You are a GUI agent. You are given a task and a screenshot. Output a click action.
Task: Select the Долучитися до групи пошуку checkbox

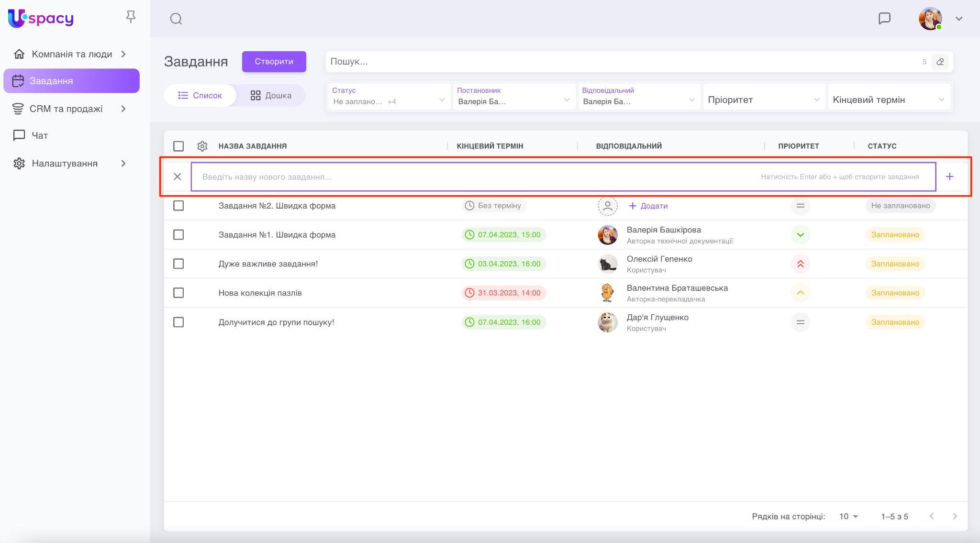pyautogui.click(x=178, y=322)
